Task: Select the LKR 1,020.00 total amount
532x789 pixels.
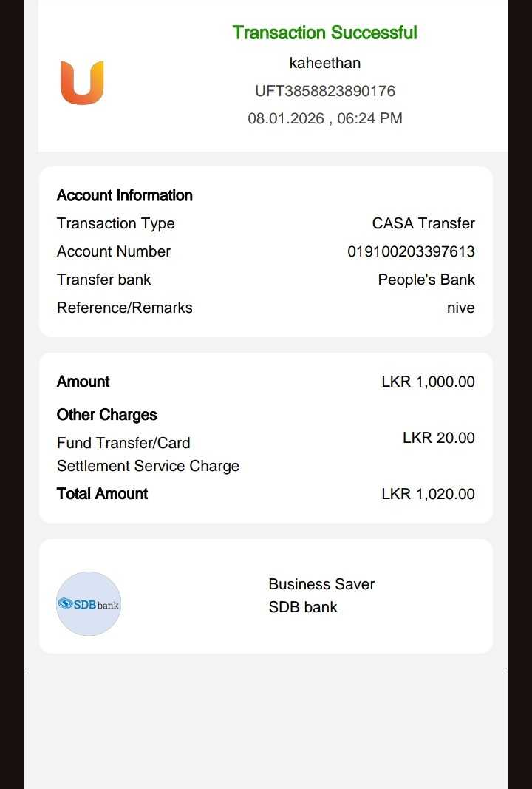Action: click(x=428, y=494)
